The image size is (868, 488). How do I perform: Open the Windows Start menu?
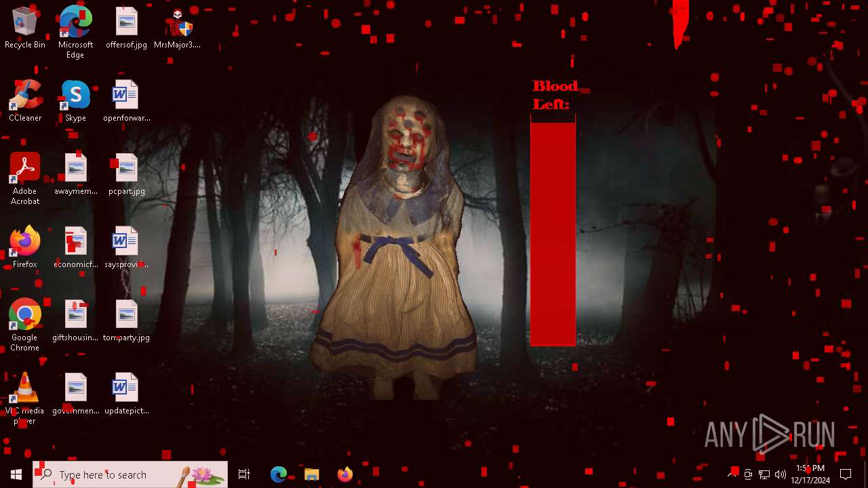point(16,474)
